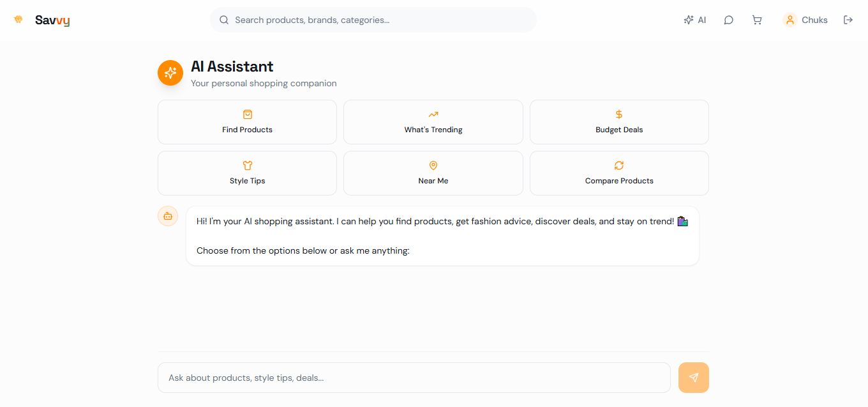Click the search magnifier icon
The width and height of the screenshot is (868, 407).
coord(224,20)
